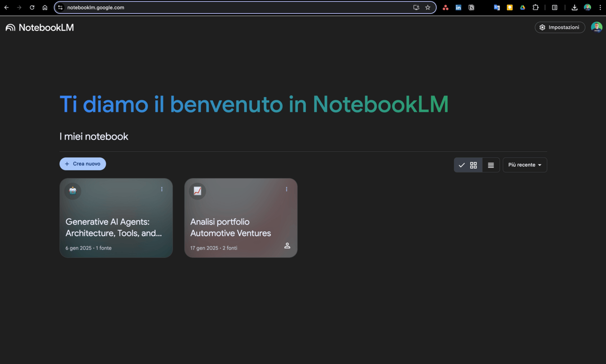The width and height of the screenshot is (606, 364).
Task: Create a notebook with Crea nuovo
Action: [83, 164]
